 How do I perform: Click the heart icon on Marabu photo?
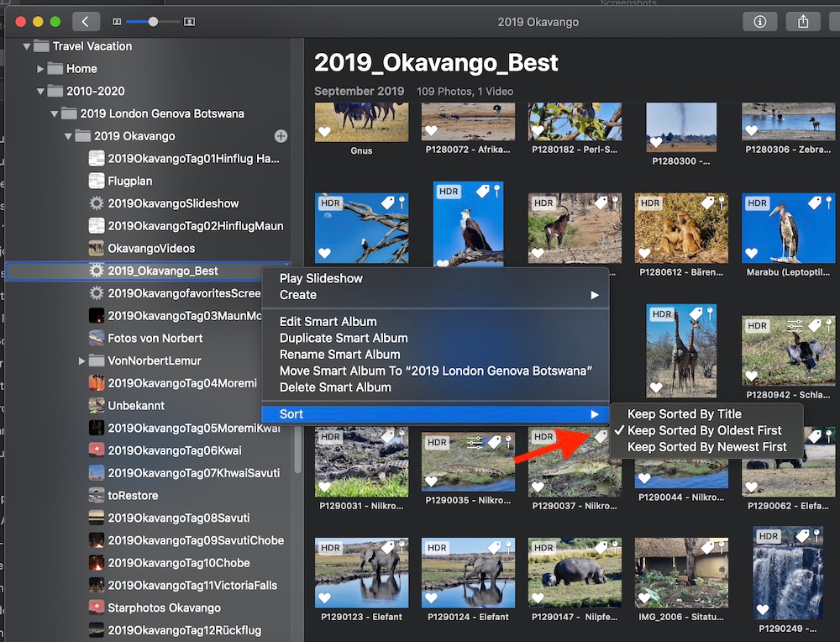pos(752,253)
